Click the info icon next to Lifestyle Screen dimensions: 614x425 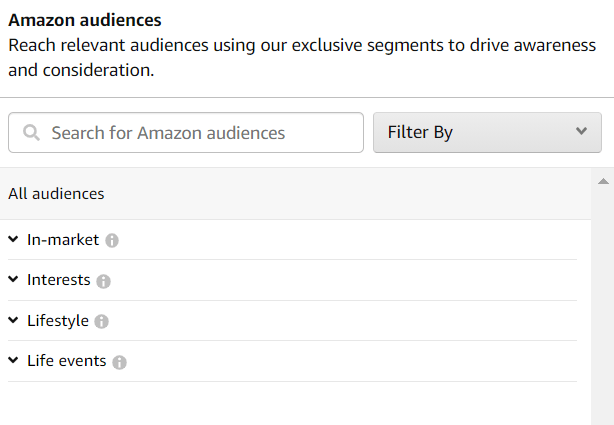click(101, 322)
